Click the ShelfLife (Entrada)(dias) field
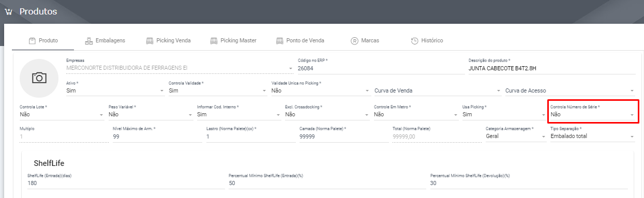644x198 pixels. [x=126, y=183]
